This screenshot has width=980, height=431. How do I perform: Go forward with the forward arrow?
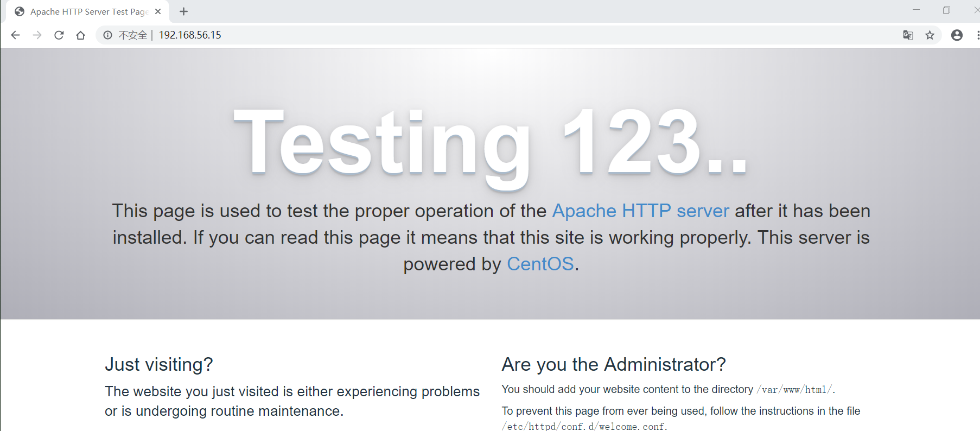(37, 35)
